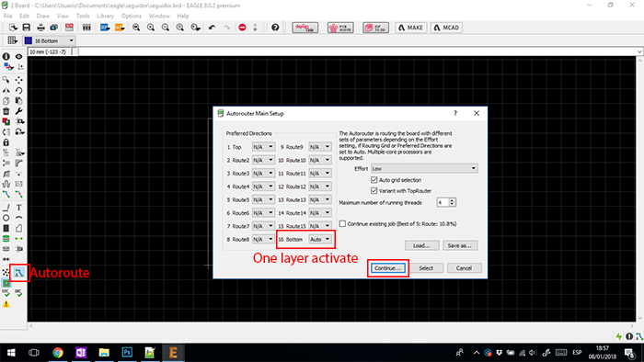Select the Arc drawing tool
This screenshot has width=644, height=362.
tap(19, 218)
